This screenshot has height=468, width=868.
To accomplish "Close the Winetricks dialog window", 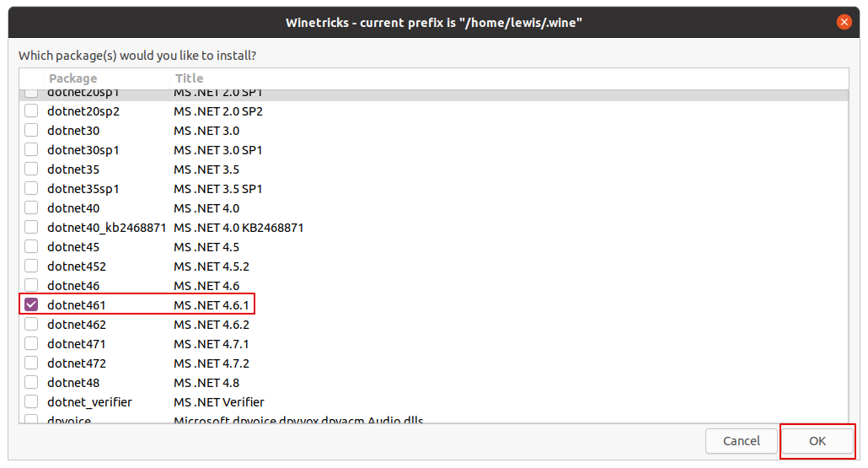I will click(844, 22).
